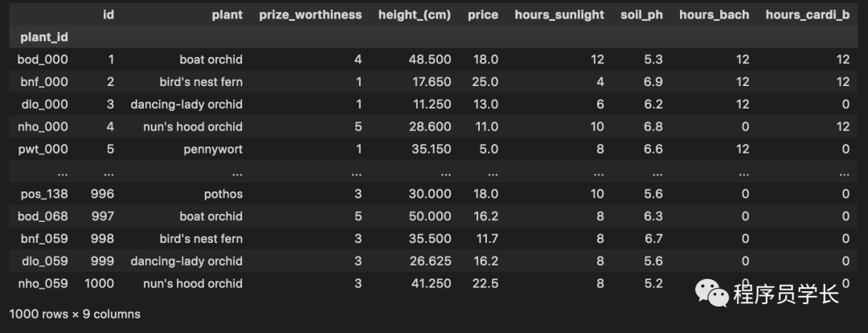Image resolution: width=868 pixels, height=333 pixels.
Task: Click the id value 998
Action: [102, 239]
